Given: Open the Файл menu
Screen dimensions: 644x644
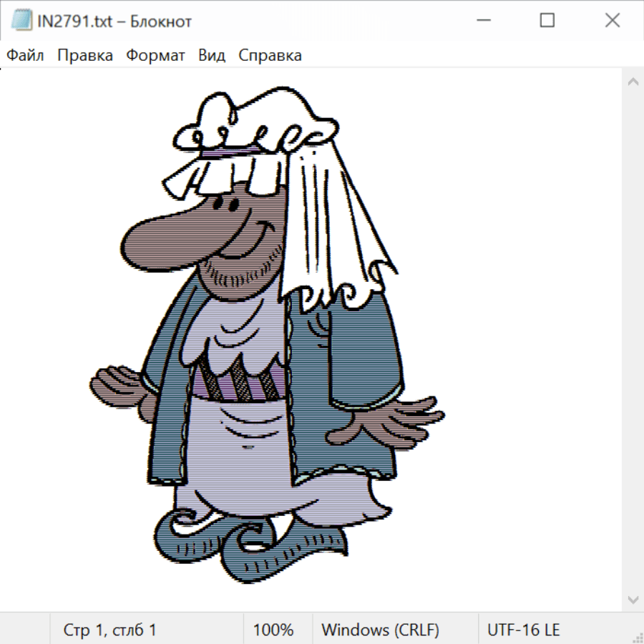Looking at the screenshot, I should pyautogui.click(x=26, y=56).
